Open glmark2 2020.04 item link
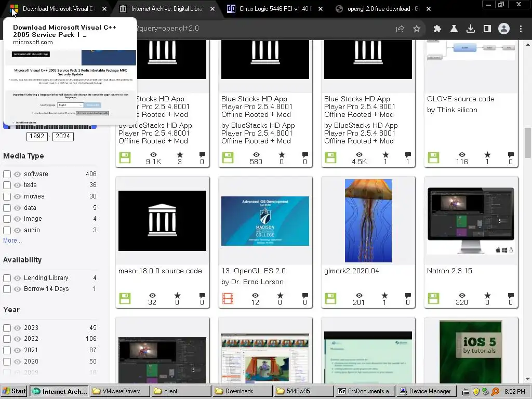 [x=352, y=271]
